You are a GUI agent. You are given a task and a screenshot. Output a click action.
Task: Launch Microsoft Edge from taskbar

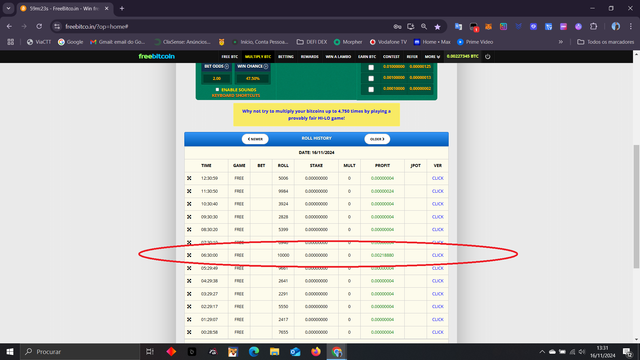[254, 351]
